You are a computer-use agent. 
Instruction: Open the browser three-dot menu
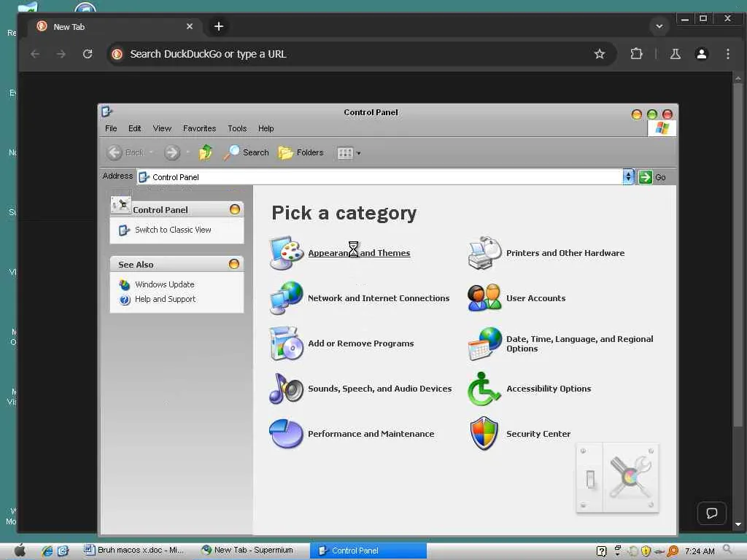tap(727, 54)
